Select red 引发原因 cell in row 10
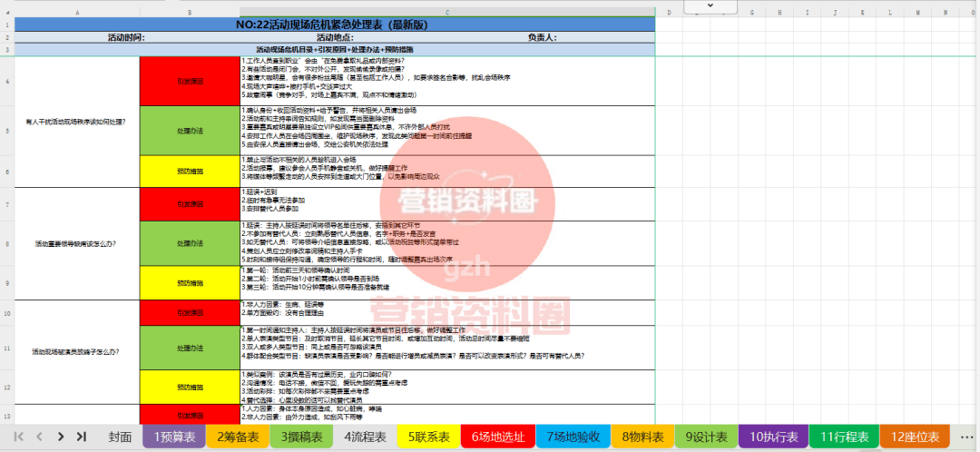 point(190,312)
